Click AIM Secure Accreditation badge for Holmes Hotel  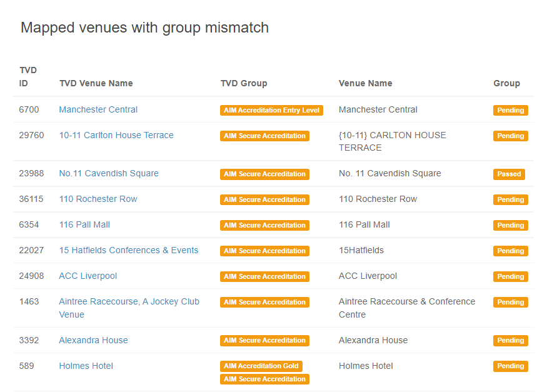pyautogui.click(x=264, y=379)
